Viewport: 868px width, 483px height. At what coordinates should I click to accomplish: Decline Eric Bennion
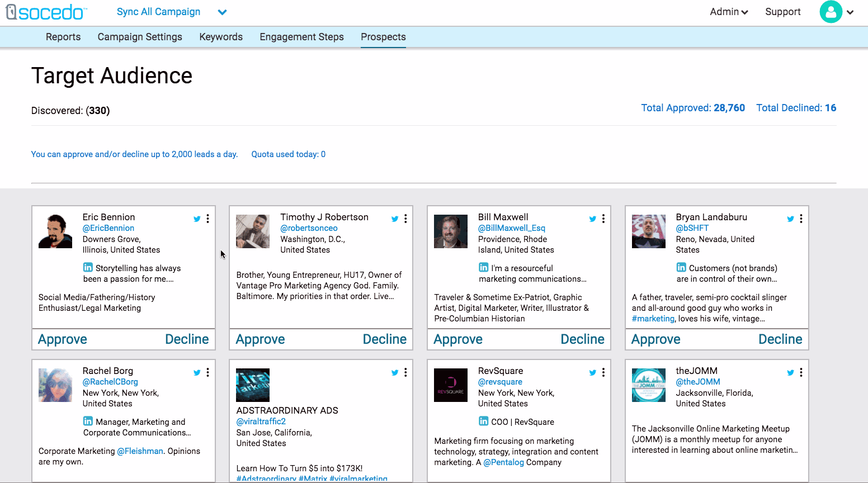click(x=187, y=339)
